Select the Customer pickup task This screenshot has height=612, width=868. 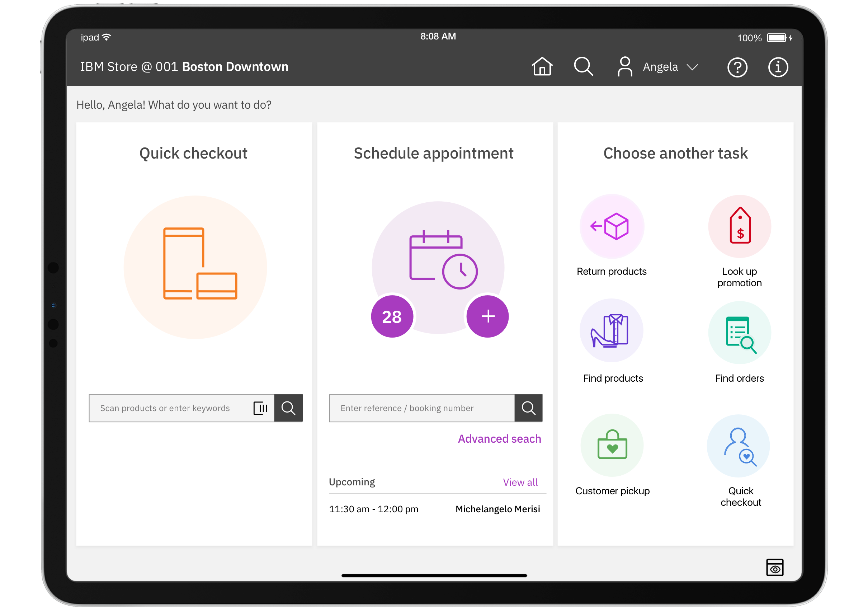[612, 446]
